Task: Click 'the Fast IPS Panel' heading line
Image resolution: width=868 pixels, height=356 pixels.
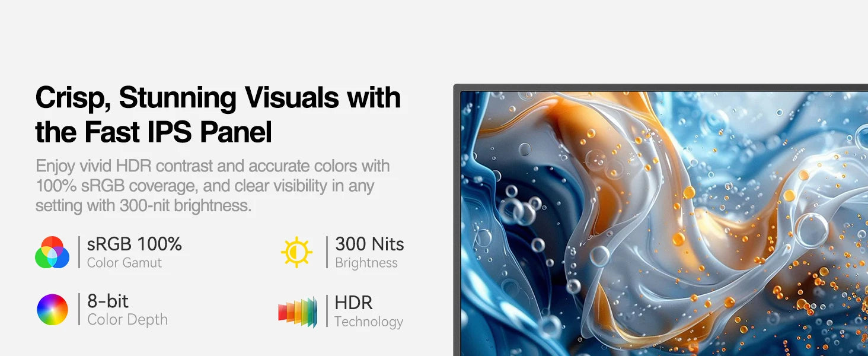Action: pyautogui.click(x=154, y=132)
